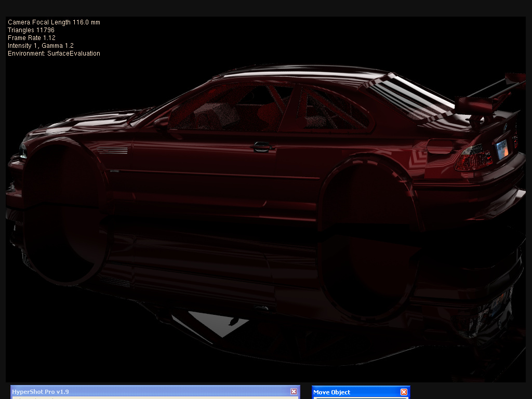Click the "Triangles 11796" readout
Image resolution: width=532 pixels, height=399 pixels.
click(x=31, y=30)
